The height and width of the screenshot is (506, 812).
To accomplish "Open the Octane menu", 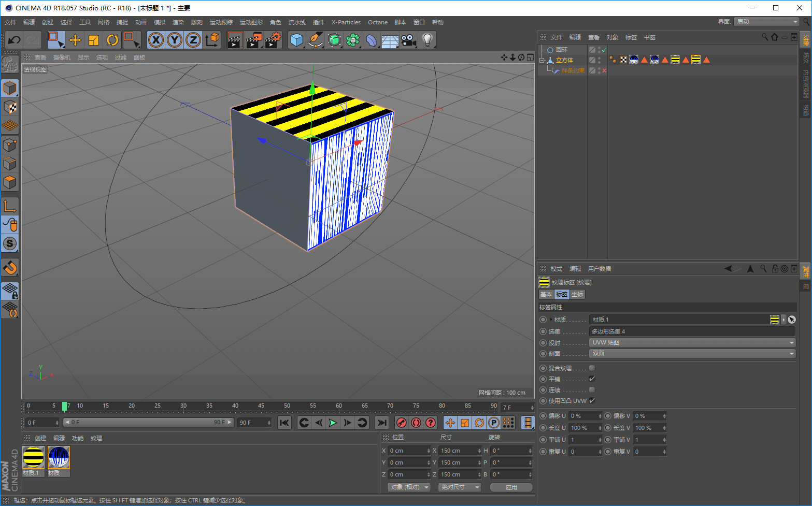I will click(378, 22).
